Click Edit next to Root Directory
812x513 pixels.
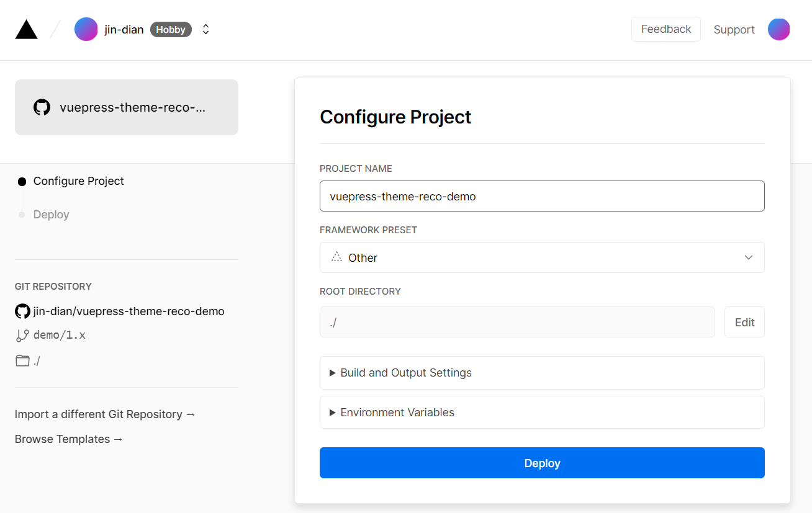[x=744, y=322]
